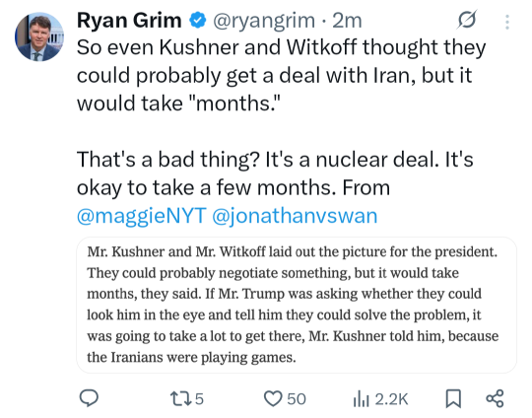The height and width of the screenshot is (418, 532).
Task: Open the reply comment bubble icon
Action: click(x=89, y=398)
